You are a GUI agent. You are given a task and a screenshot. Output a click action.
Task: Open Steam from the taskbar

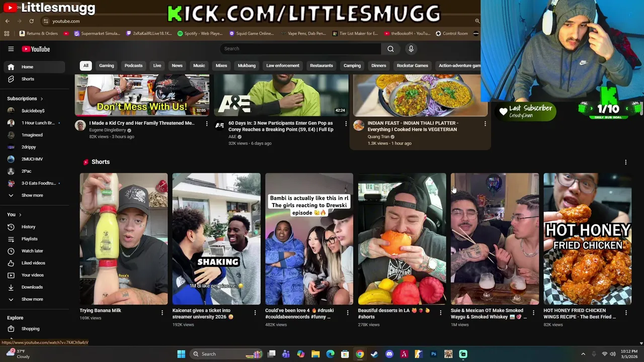click(x=374, y=354)
